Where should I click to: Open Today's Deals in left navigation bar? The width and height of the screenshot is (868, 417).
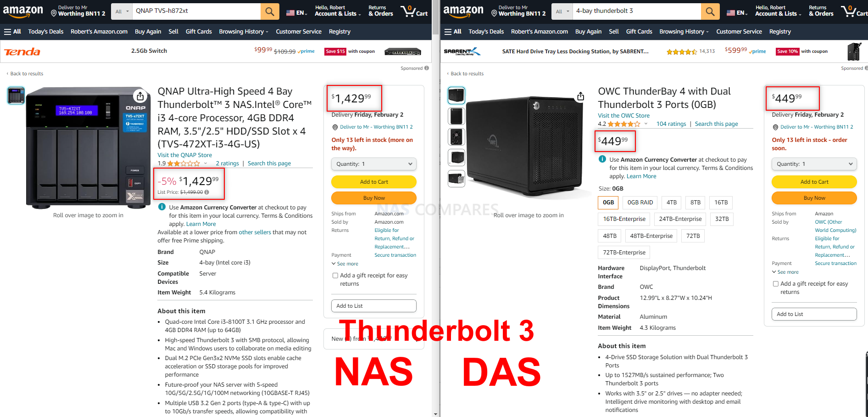46,32
